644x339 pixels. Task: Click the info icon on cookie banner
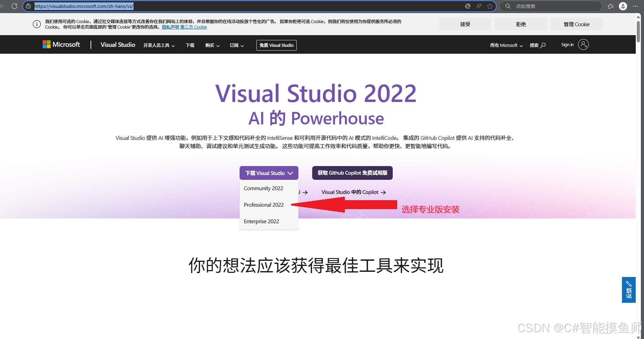pyautogui.click(x=37, y=24)
